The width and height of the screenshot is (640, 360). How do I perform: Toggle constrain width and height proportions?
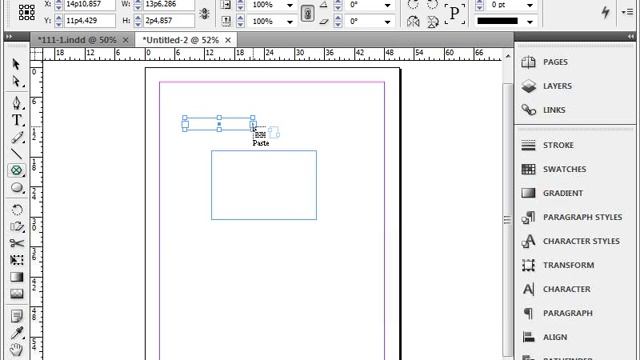point(204,13)
